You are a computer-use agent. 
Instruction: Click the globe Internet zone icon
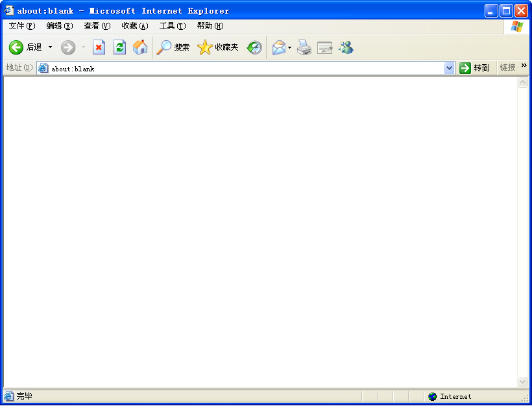coord(432,396)
